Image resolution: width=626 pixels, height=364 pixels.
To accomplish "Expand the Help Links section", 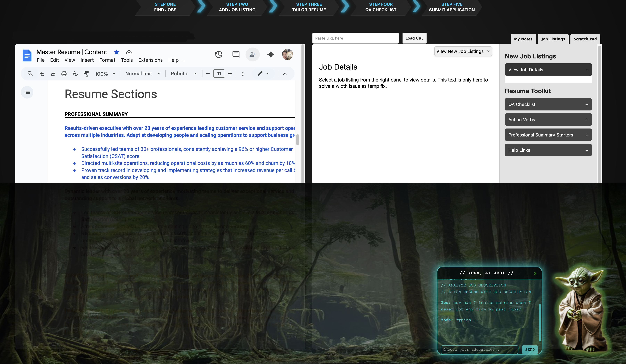I will [x=548, y=150].
